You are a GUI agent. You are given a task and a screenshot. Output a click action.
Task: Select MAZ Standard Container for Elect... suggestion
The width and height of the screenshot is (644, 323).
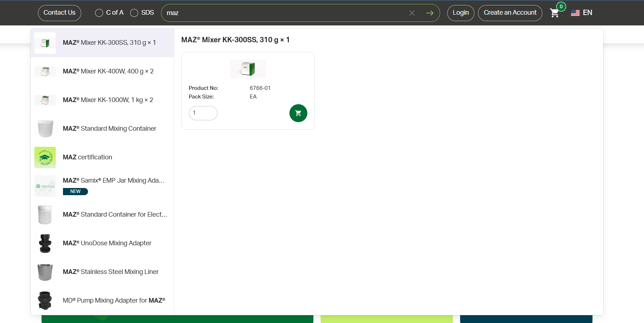(102, 214)
